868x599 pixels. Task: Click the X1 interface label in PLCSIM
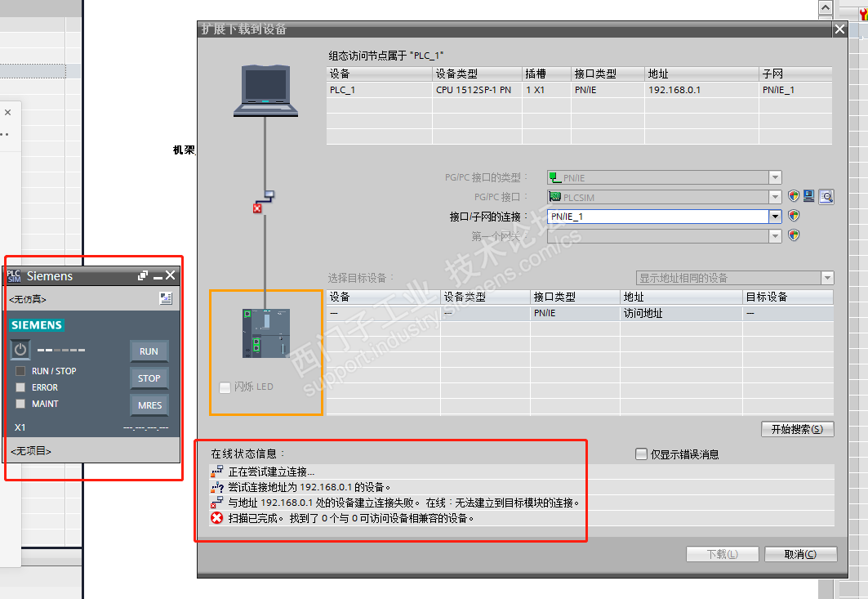(20, 427)
